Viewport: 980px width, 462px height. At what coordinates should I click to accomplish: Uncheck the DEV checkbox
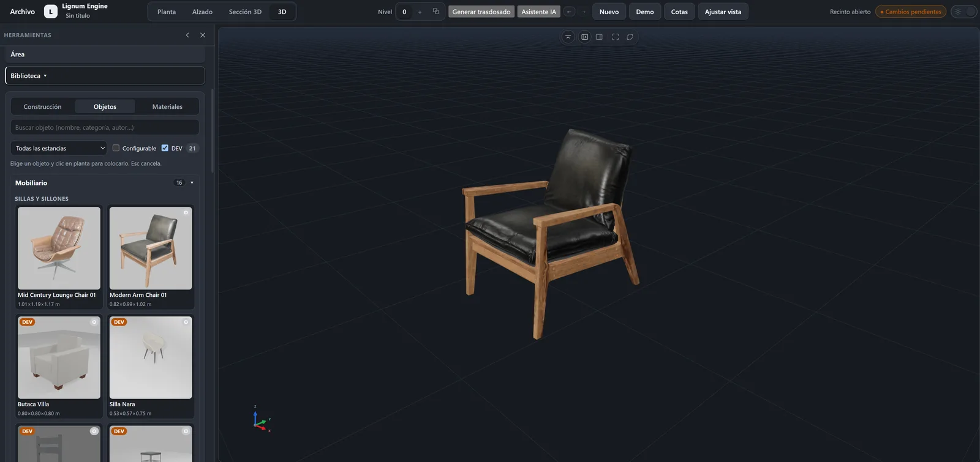pos(165,148)
